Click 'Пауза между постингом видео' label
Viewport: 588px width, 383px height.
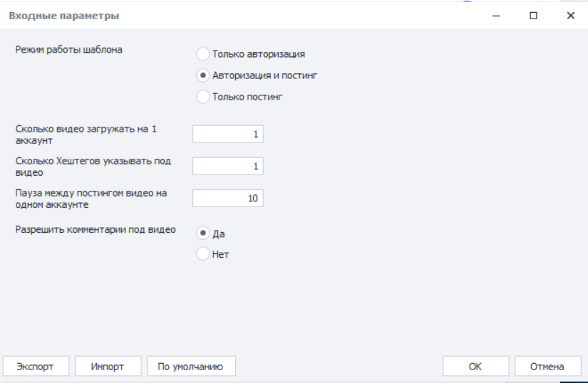(91, 199)
